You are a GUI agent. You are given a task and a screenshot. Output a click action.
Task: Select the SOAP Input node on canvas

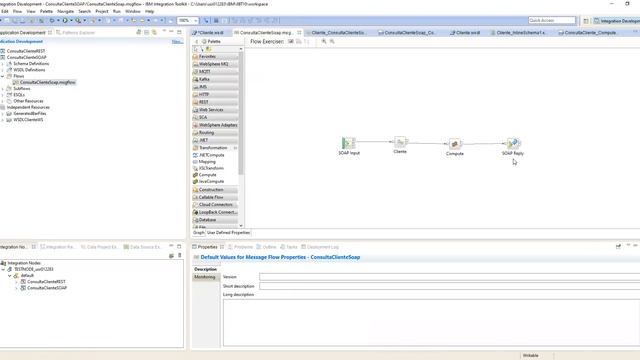coord(349,143)
